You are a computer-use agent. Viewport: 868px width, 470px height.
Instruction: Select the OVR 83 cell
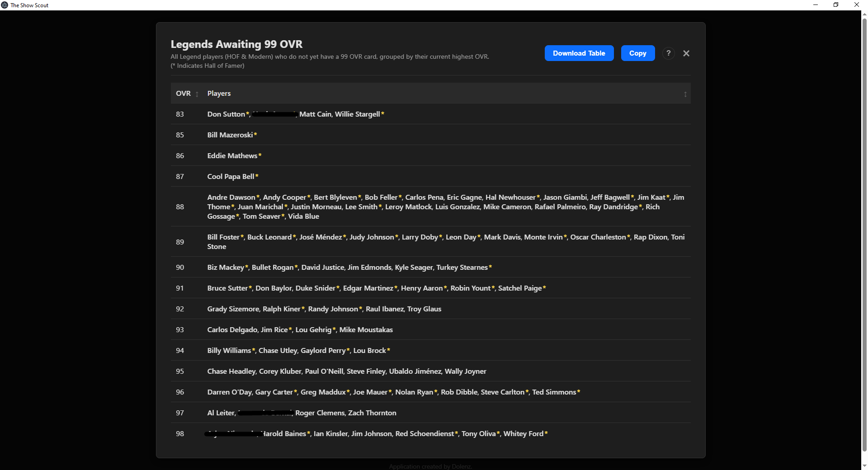[x=180, y=114]
